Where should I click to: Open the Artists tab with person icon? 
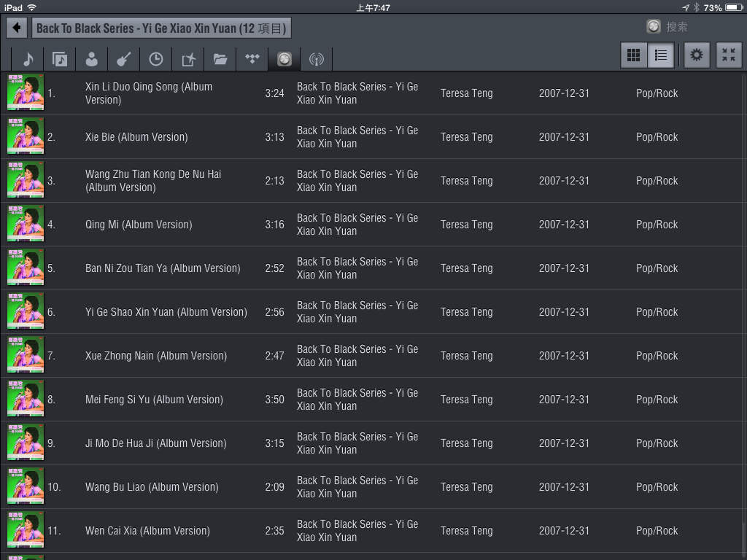click(x=91, y=59)
